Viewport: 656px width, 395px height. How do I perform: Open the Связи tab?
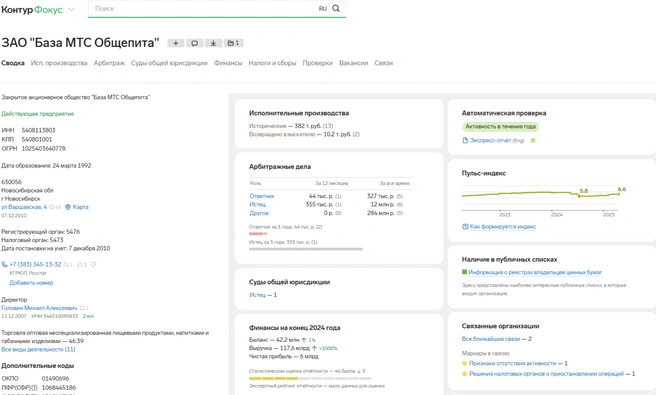point(384,63)
